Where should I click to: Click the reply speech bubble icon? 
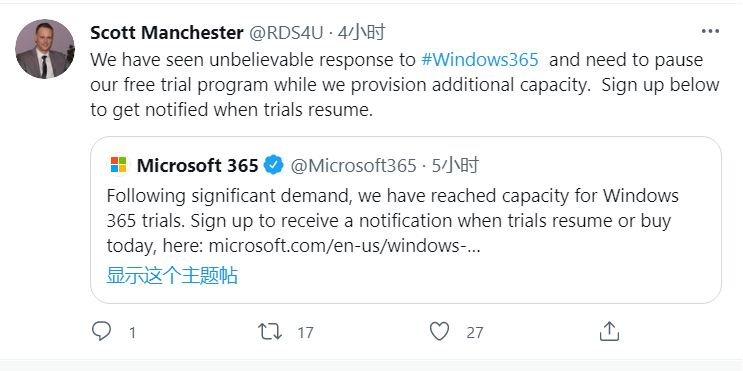pyautogui.click(x=101, y=332)
